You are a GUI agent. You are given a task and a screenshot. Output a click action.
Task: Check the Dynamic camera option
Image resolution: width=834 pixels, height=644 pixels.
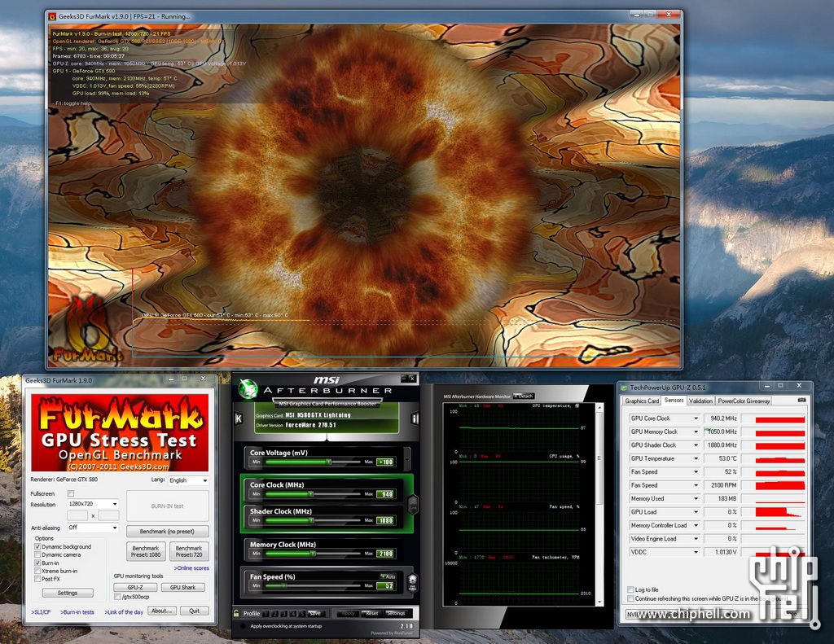[x=37, y=554]
